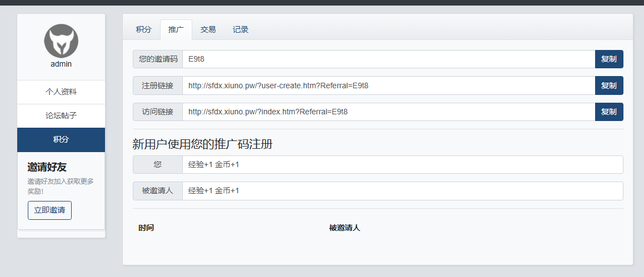Copy the invitation code E9t8
644x277 pixels.
coord(609,59)
